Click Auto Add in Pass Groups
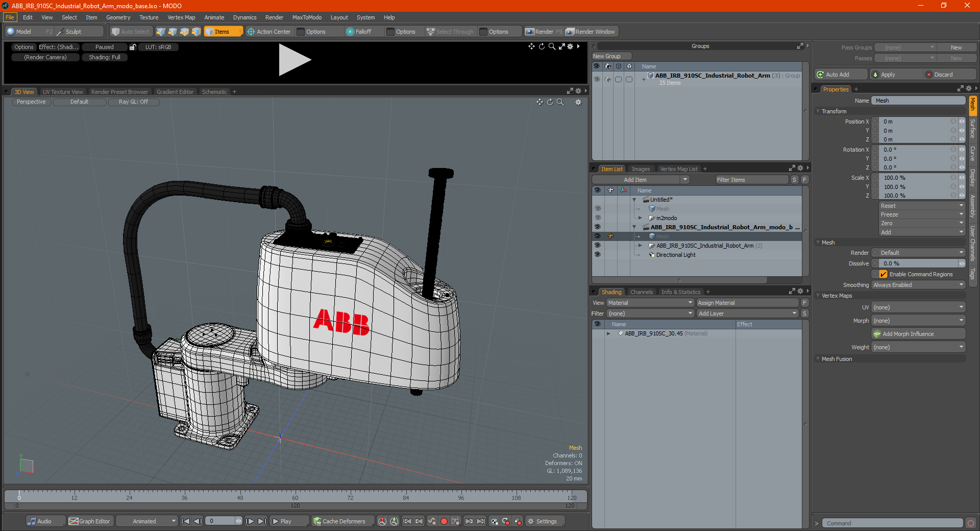Image resolution: width=980 pixels, height=531 pixels. (x=841, y=75)
